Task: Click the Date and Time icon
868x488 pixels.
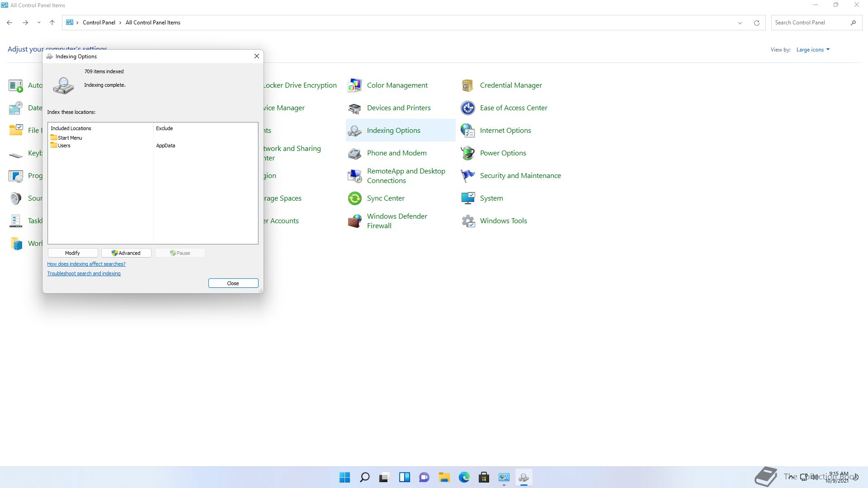Action: (16, 108)
